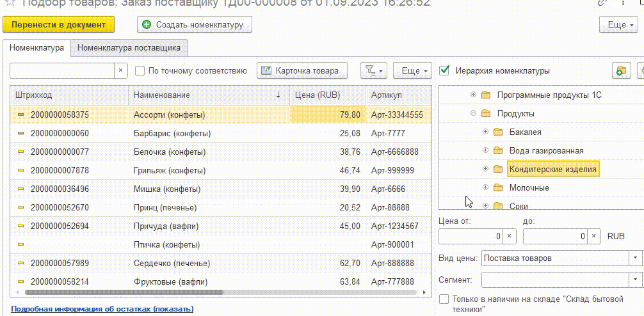Click the product search input field
This screenshot has height=316, width=644.
tap(61, 70)
